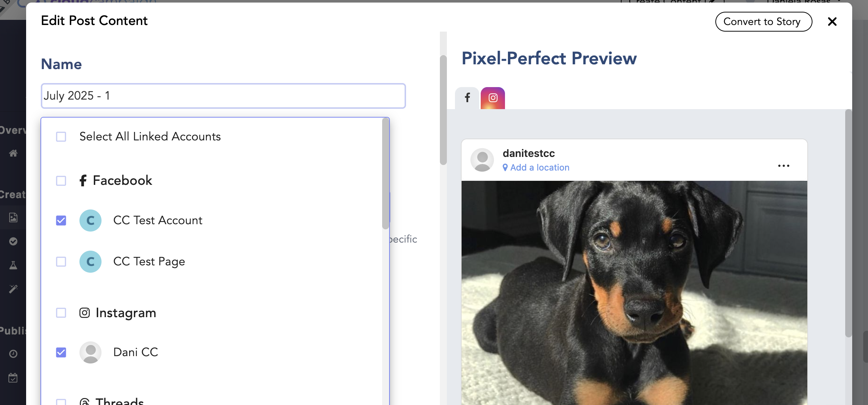Image resolution: width=868 pixels, height=405 pixels.
Task: Uncheck the CC Test Account checkbox
Action: tap(61, 221)
